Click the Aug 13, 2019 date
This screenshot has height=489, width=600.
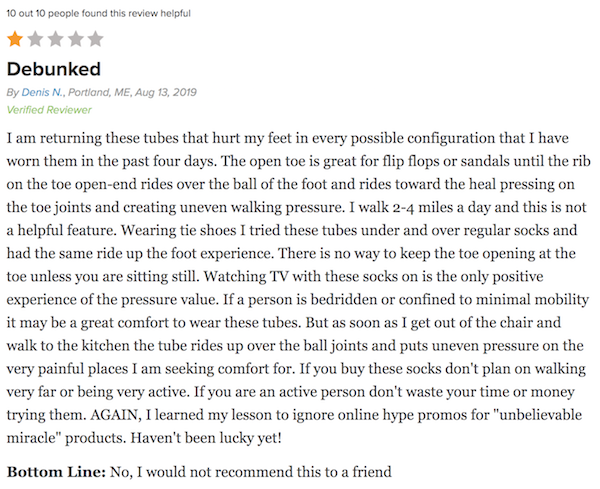(x=166, y=92)
